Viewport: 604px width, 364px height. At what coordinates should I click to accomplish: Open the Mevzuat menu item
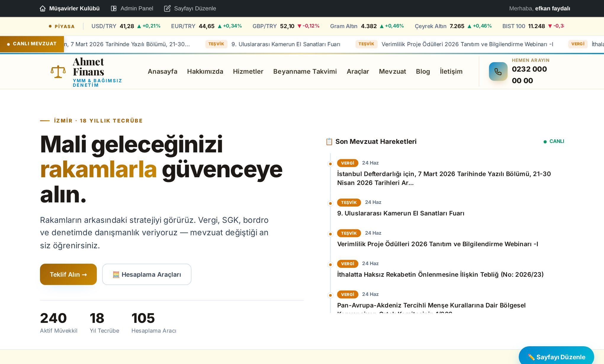393,72
